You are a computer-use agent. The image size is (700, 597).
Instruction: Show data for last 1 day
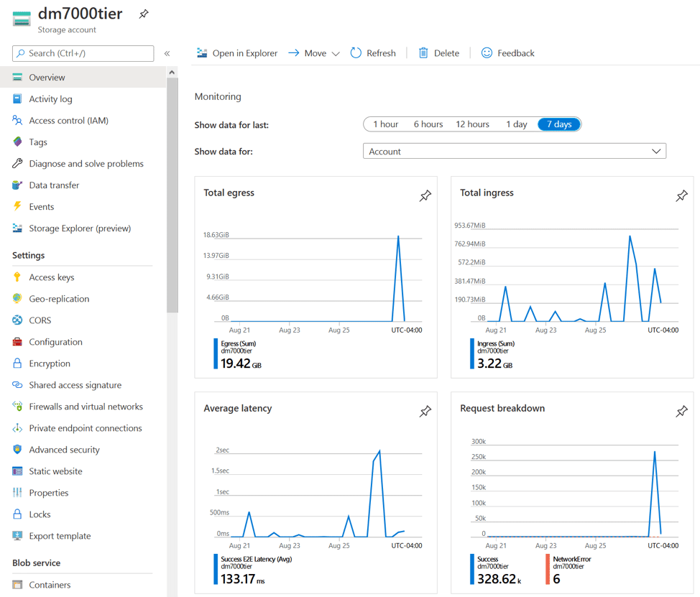pyautogui.click(x=517, y=124)
